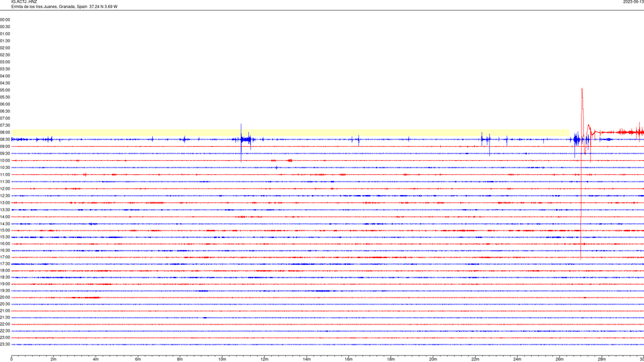Select the 08:00 trace time label
The width and height of the screenshot is (644, 362).
tap(5, 132)
